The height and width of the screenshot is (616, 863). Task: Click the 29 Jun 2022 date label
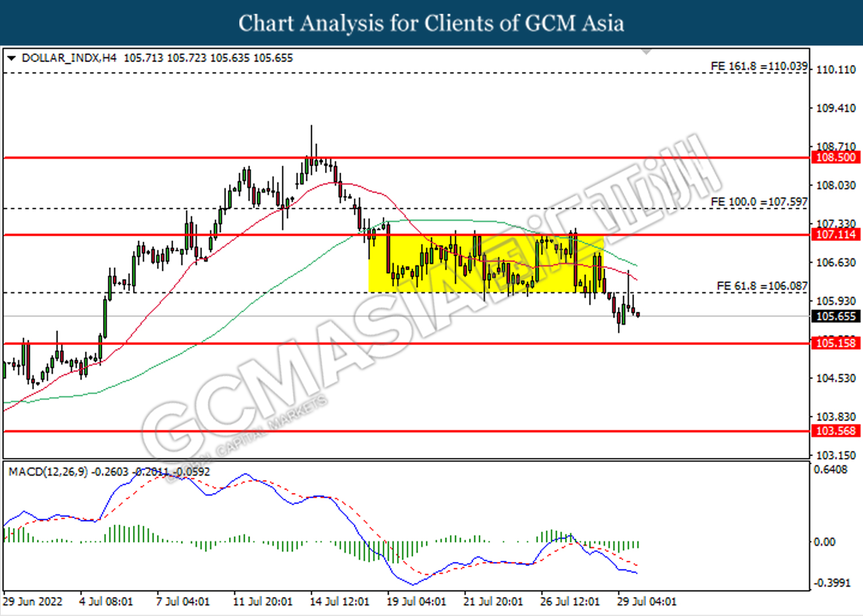coord(32,602)
